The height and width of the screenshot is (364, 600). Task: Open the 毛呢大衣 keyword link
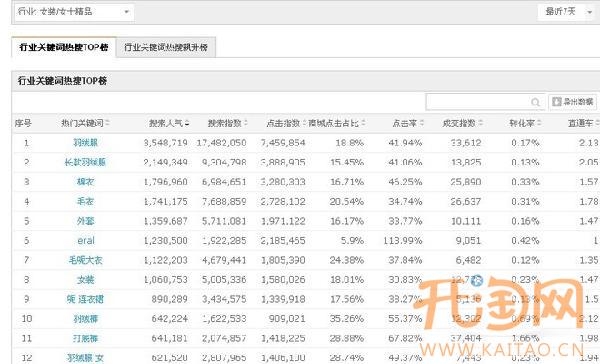[x=86, y=260]
